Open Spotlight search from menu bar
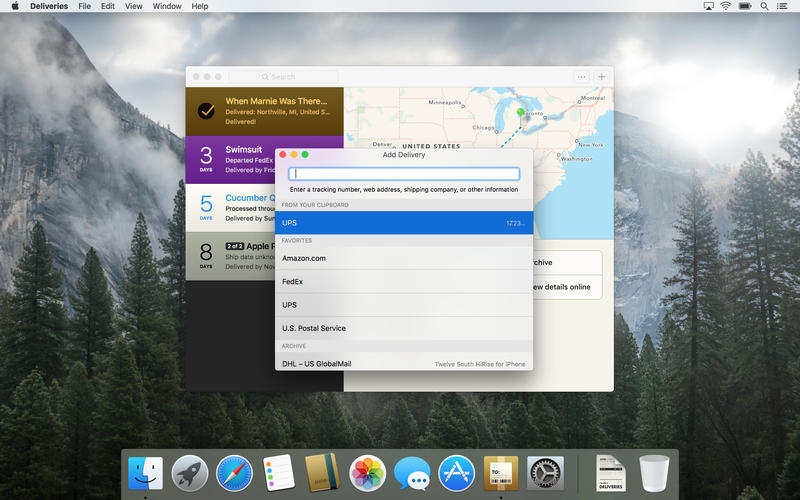The image size is (800, 500). (764, 6)
